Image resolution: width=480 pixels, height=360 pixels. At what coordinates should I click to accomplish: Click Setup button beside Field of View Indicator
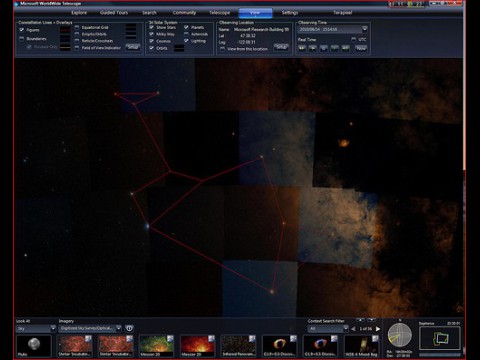coord(133,47)
